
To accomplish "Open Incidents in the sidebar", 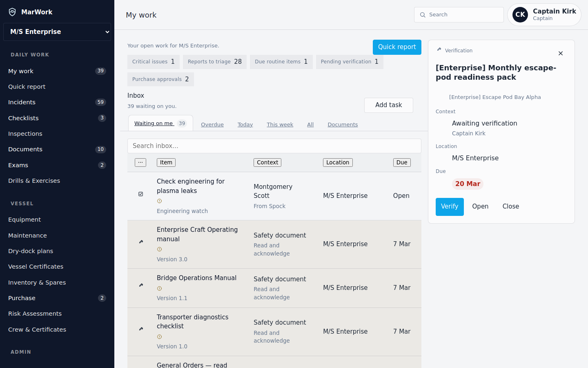I will 57,102.
